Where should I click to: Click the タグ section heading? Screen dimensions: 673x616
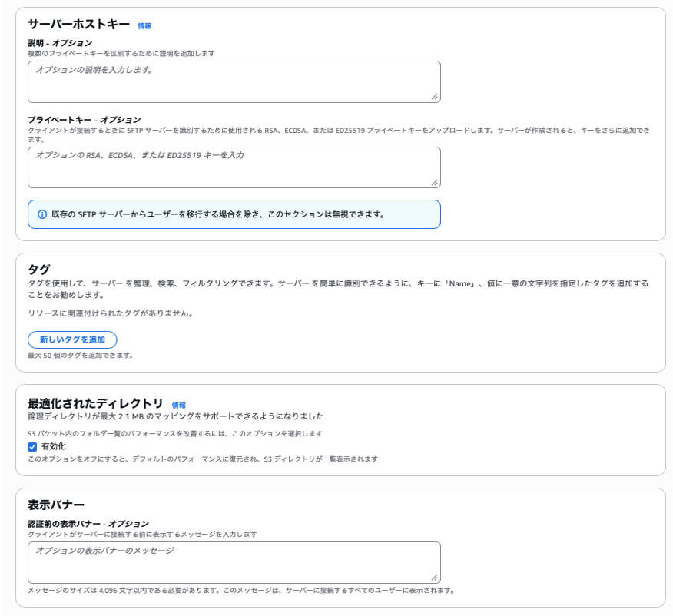click(39, 270)
